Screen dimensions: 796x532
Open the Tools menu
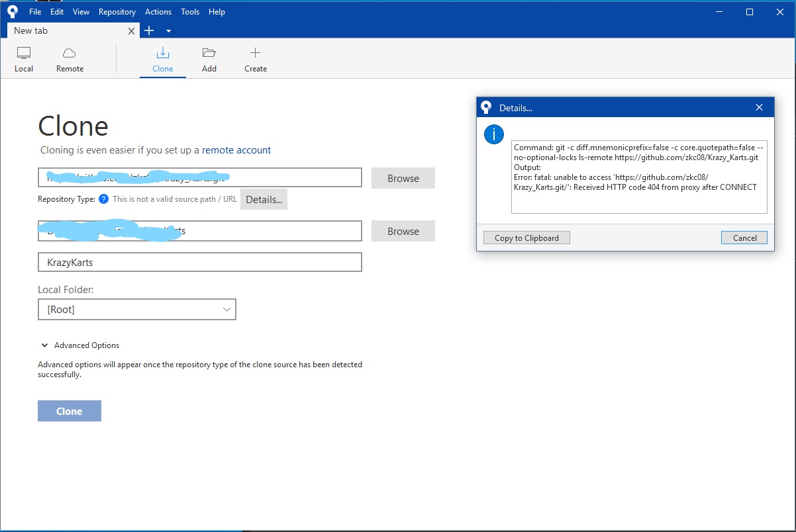pos(190,12)
